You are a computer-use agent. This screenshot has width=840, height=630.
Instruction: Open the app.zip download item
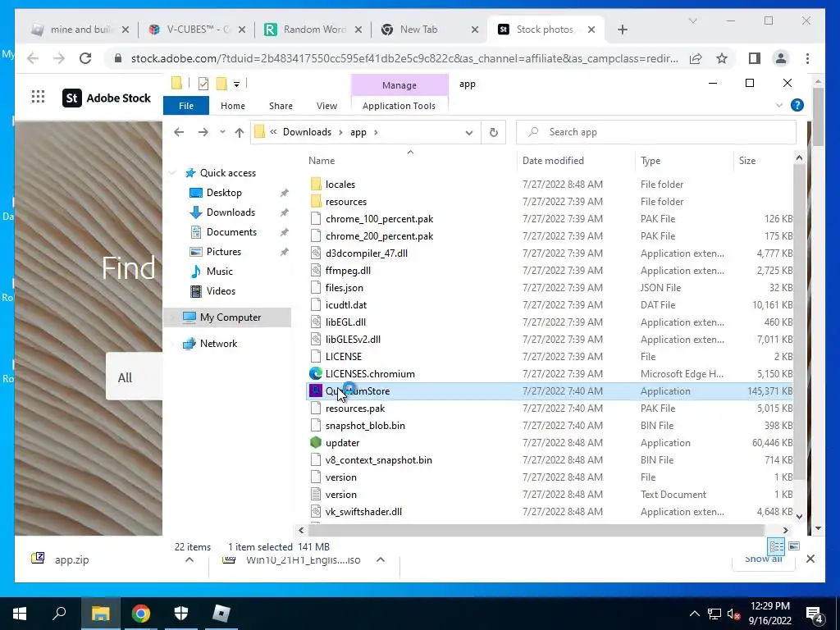pos(71,559)
